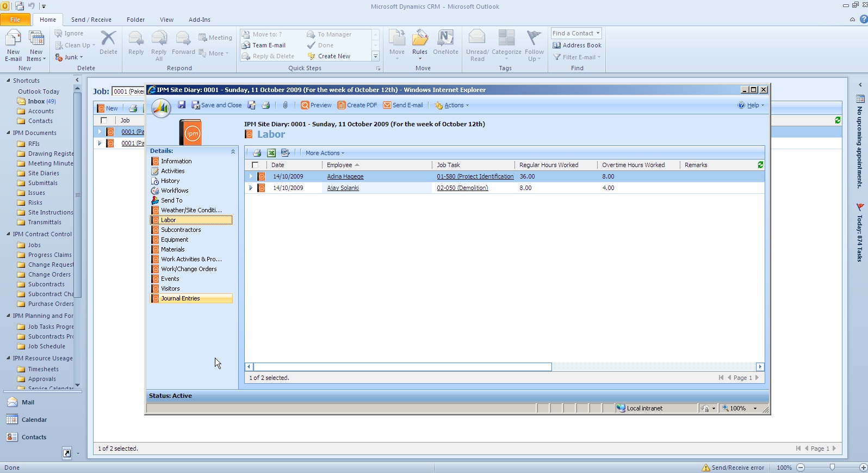The width and height of the screenshot is (868, 473).
Task: Click the Save disk icon in Site Diary window
Action: pyautogui.click(x=182, y=105)
